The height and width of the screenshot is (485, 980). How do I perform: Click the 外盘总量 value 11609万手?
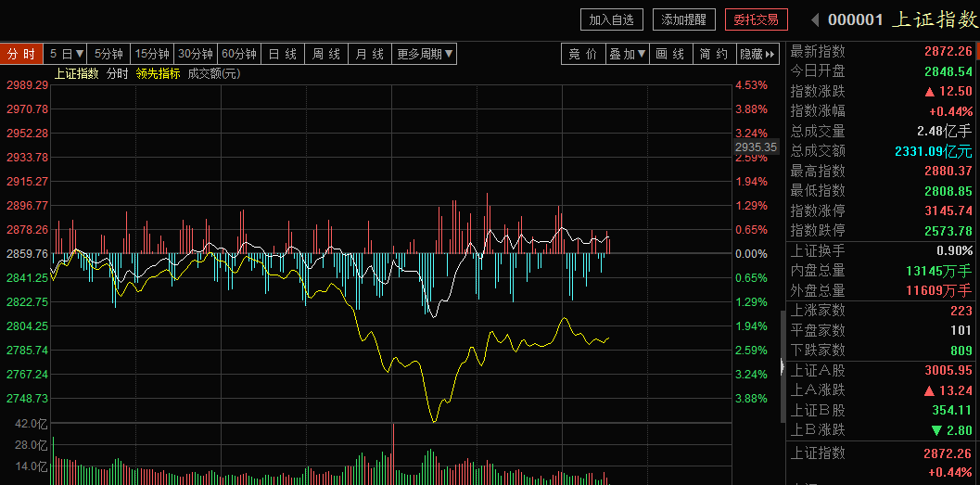coord(939,290)
